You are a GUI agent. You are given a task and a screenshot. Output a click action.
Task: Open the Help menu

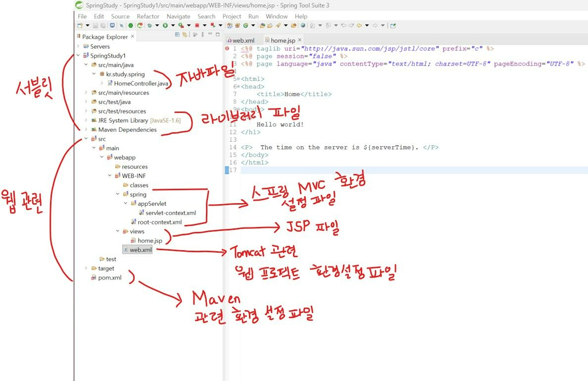click(x=301, y=16)
